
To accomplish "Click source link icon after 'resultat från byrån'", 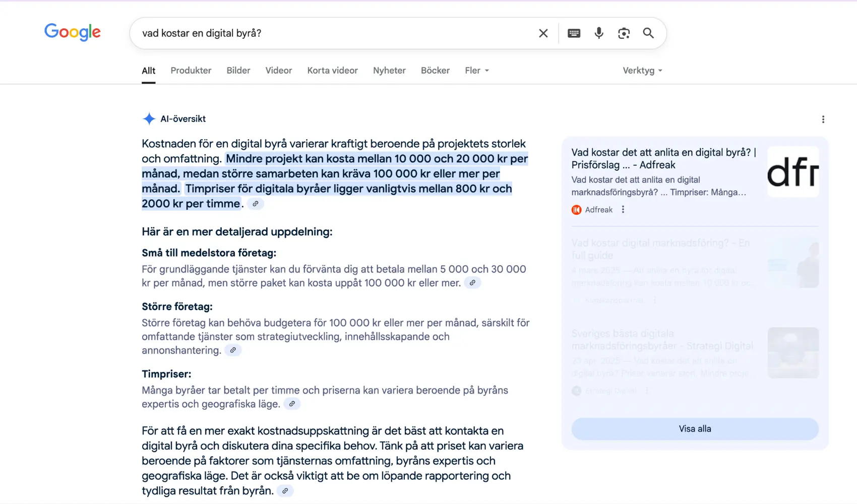I will (x=285, y=491).
